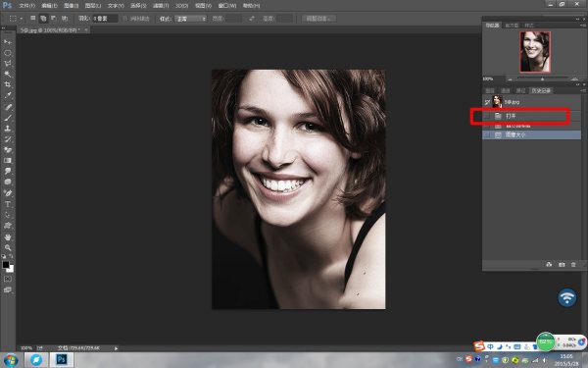Open the tool preset picker dropdown
The width and height of the screenshot is (588, 368).
click(21, 19)
